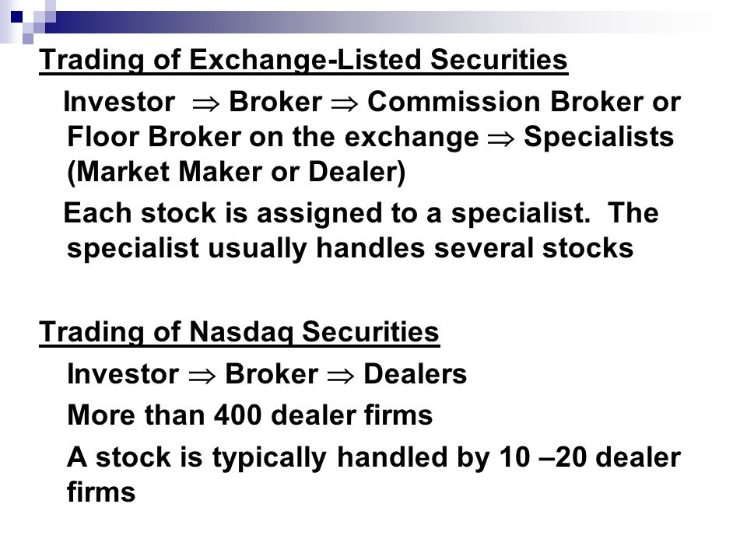Click the line More than 400 dealer firms
Image resolution: width=747 pixels, height=560 pixels.
pos(250,415)
